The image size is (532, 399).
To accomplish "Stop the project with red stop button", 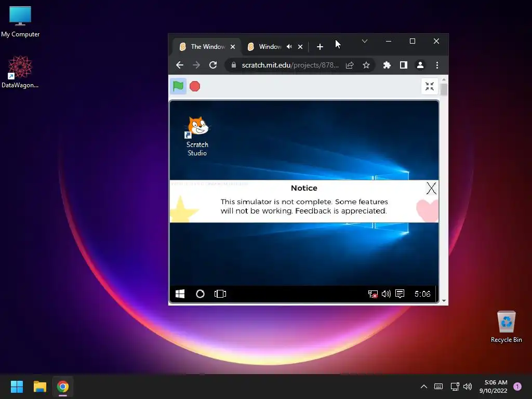I will (195, 86).
